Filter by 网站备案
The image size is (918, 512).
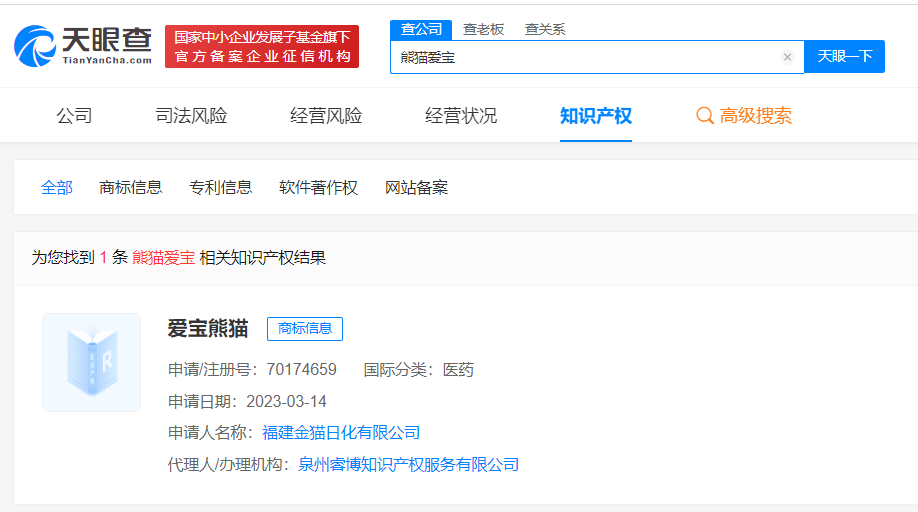tap(416, 188)
